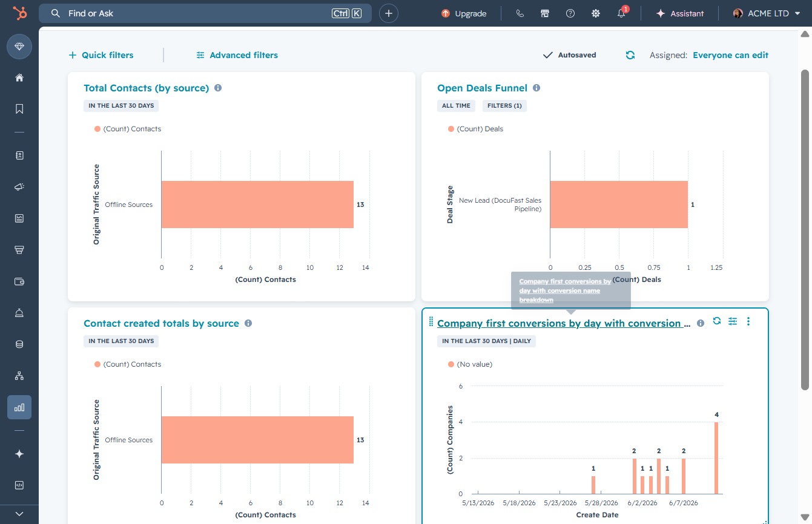This screenshot has width=812, height=524.
Task: Toggle the (No value) legend series
Action: 470,364
